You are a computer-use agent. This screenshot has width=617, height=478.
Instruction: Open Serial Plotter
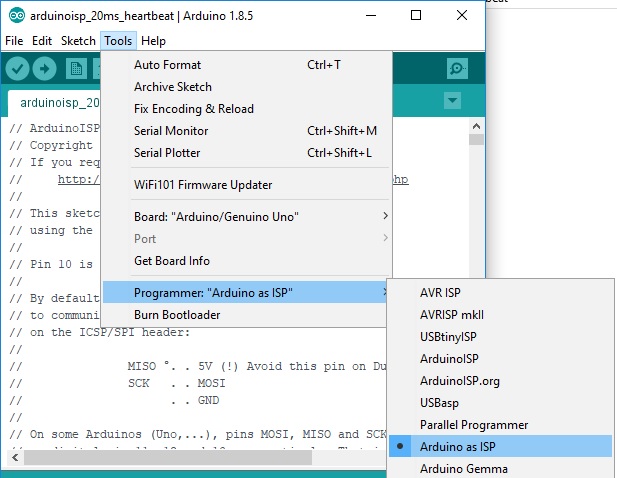[247, 153]
